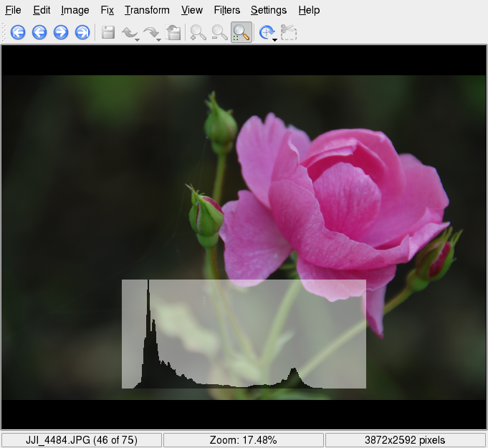
Task: Click the Zoom: 17.48% status text
Action: 243,440
